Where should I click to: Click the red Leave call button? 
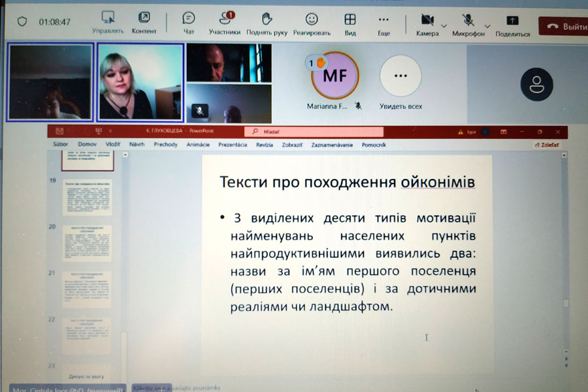[563, 26]
